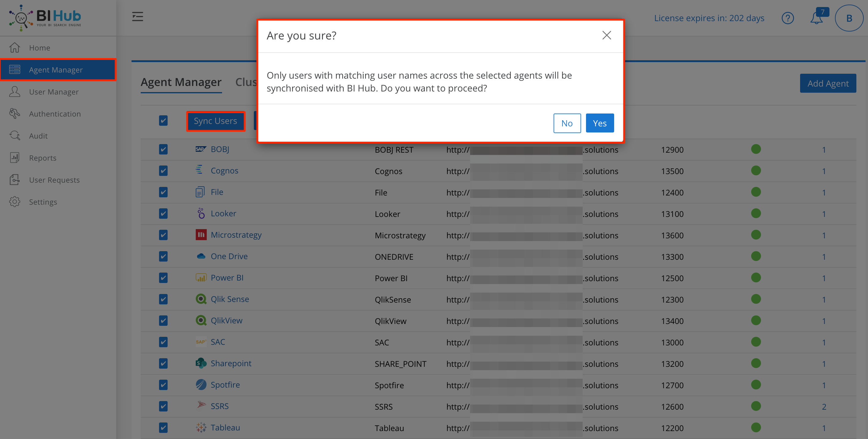The height and width of the screenshot is (439, 868).
Task: Click the SSRS count value 2
Action: (824, 407)
